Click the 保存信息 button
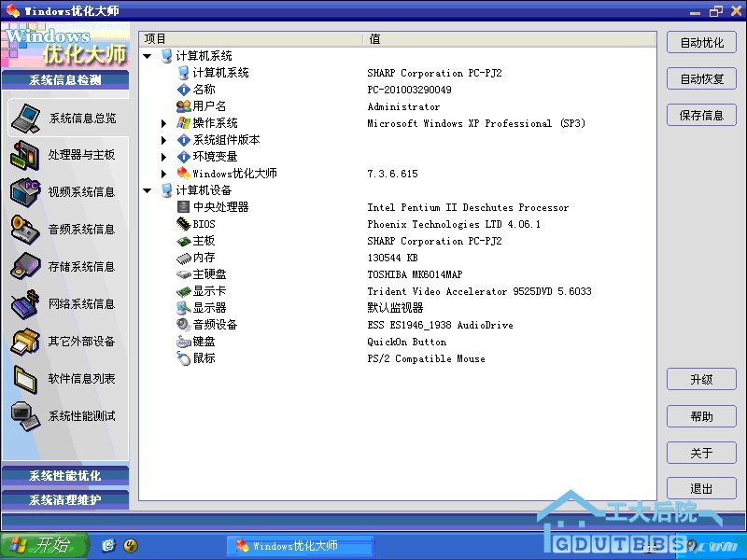 point(701,116)
